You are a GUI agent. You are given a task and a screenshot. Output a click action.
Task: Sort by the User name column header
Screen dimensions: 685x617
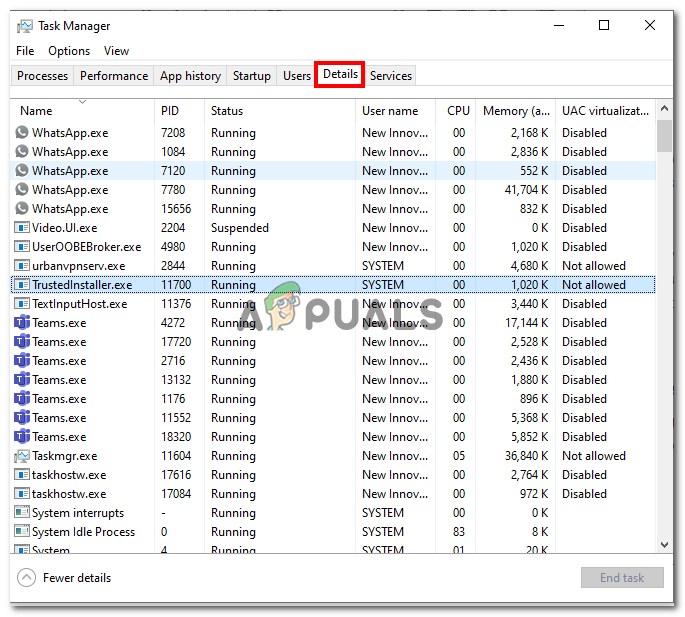tap(395, 111)
